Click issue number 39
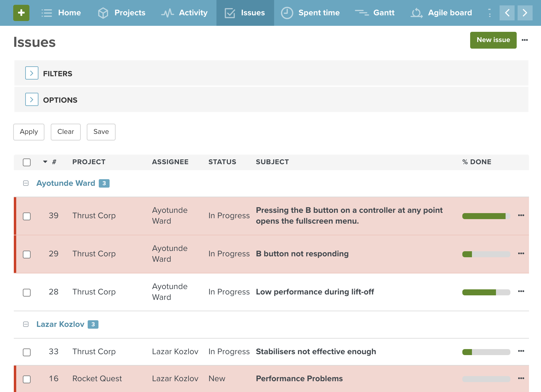This screenshot has width=541, height=392. click(53, 216)
